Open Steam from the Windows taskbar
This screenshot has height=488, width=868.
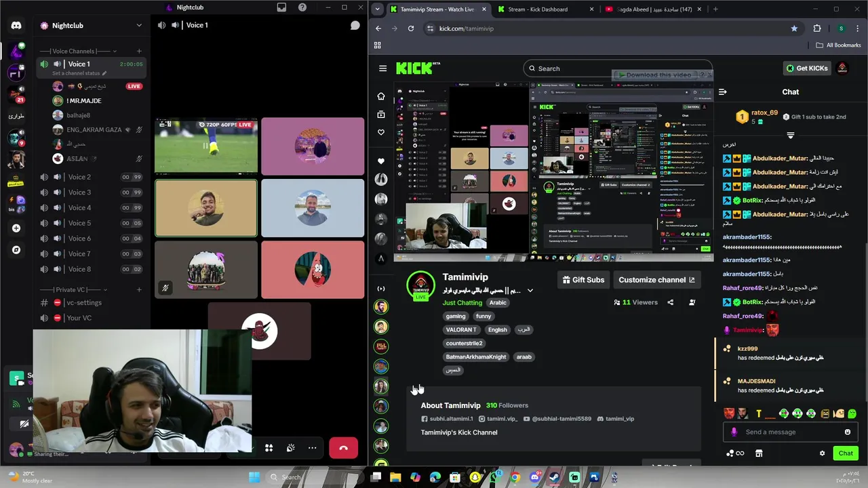click(x=555, y=477)
